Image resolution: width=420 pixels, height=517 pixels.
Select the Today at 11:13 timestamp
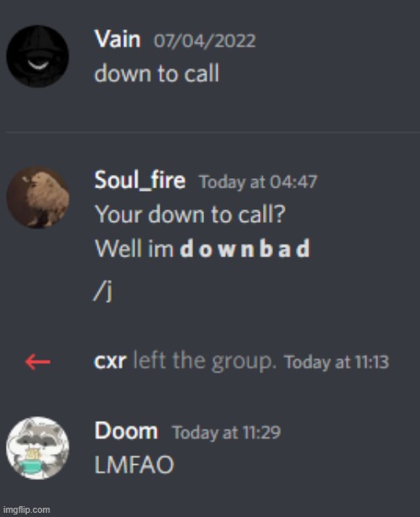click(336, 362)
